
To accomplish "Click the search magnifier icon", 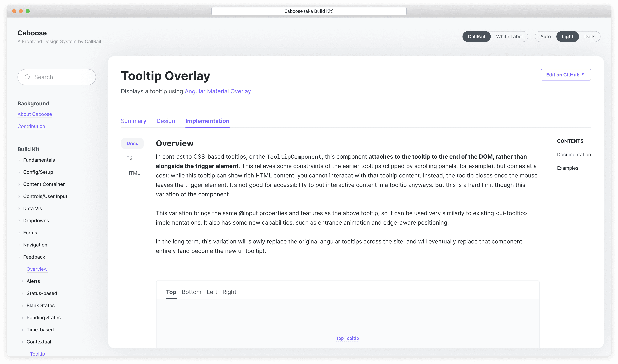I will coord(28,77).
